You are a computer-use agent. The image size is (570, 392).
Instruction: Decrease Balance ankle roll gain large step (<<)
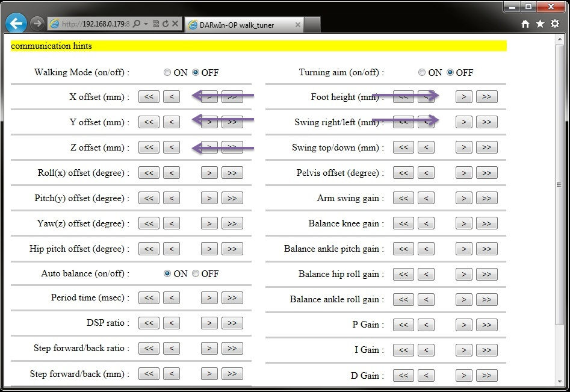pos(403,299)
